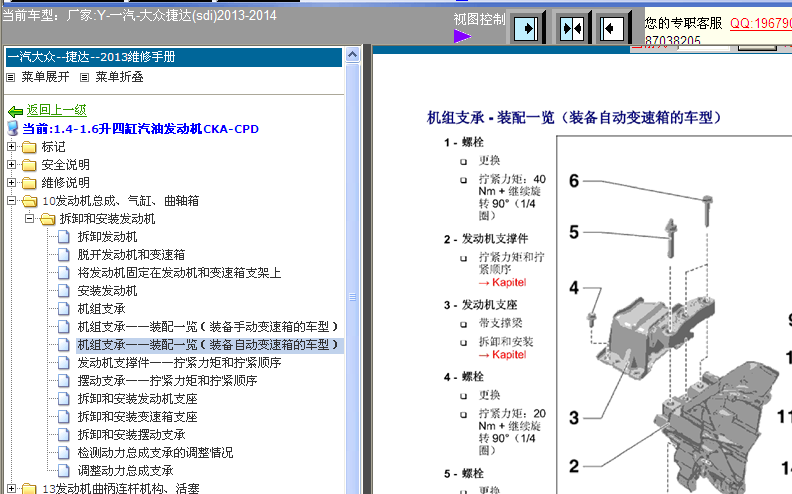Expand the 13发动机曲柄连杆机构 node
Screen dimensions: 792x494
pos(11,488)
